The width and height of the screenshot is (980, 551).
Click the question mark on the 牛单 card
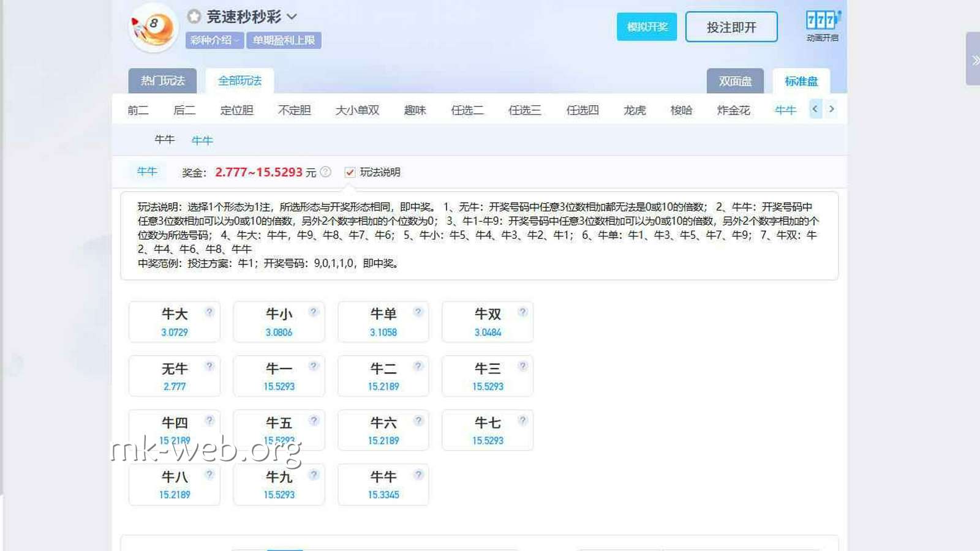pos(418,312)
